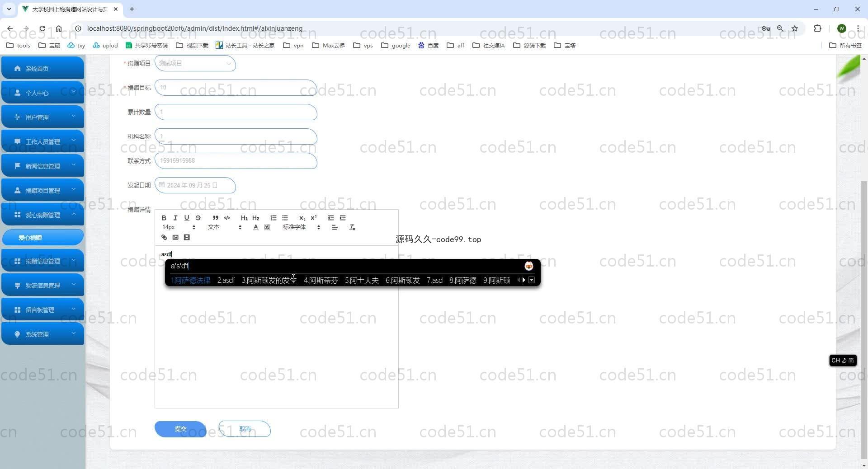Apply Heading 2 style
868x469 pixels.
tap(255, 218)
